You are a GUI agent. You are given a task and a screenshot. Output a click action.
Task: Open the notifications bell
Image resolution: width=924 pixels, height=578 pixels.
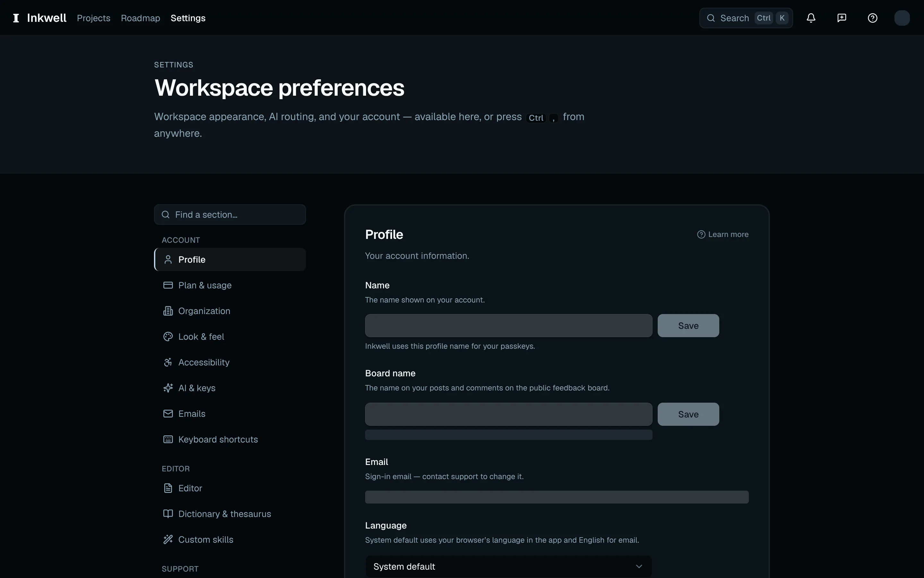point(811,18)
